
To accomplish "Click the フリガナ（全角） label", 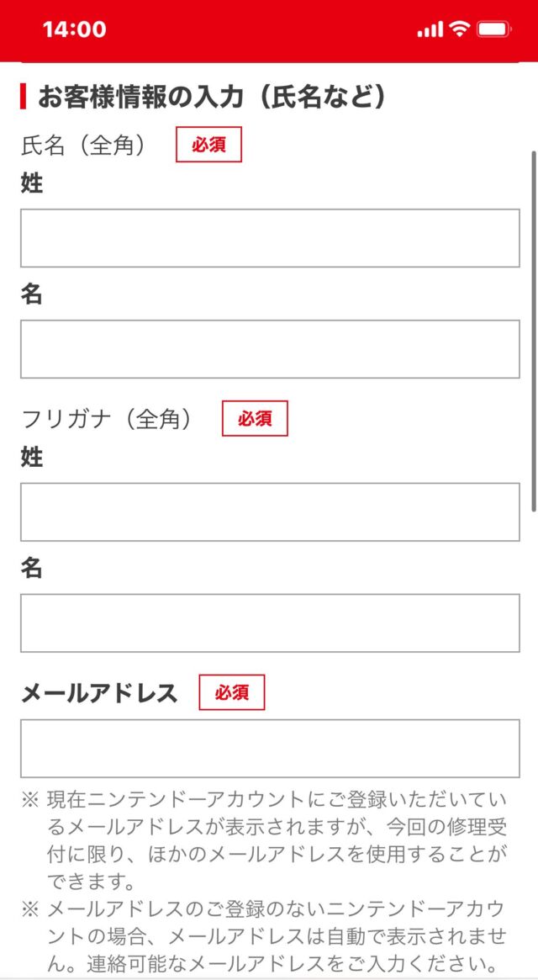I will (107, 419).
